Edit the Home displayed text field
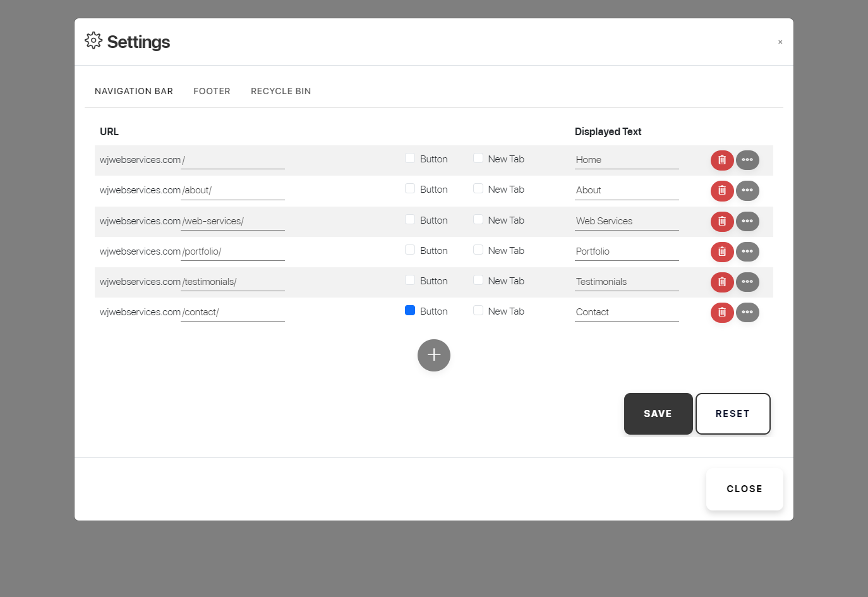This screenshot has width=868, height=597. pos(627,160)
